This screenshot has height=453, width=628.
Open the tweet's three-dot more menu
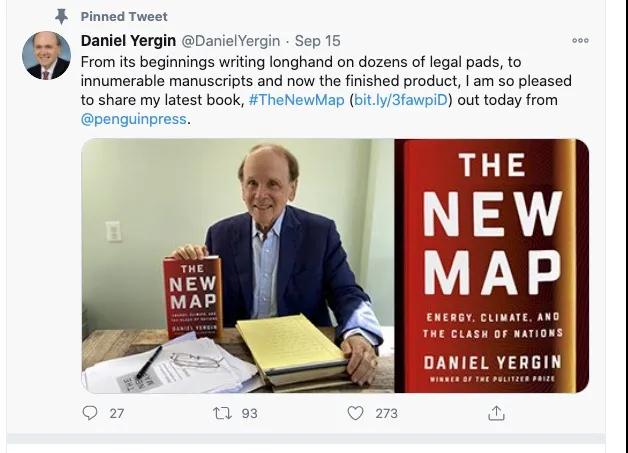[x=580, y=41]
